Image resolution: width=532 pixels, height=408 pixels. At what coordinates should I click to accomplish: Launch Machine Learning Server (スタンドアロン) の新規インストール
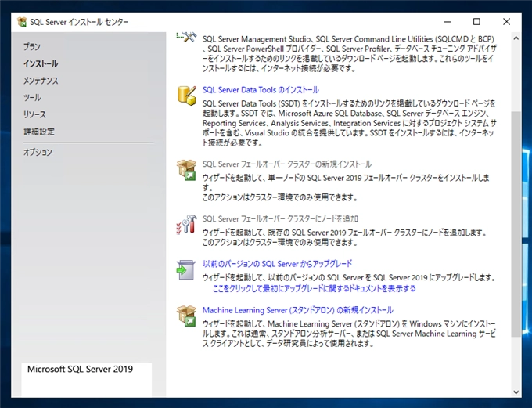[298, 310]
